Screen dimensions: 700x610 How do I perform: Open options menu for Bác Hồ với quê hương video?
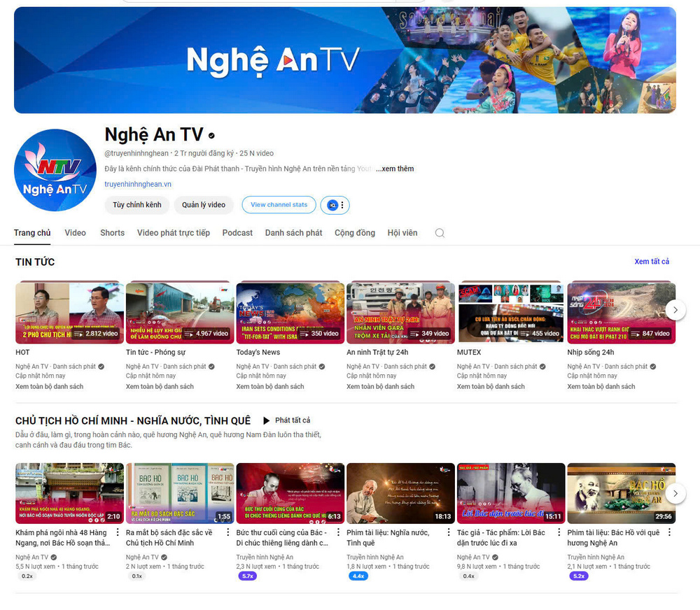(x=669, y=532)
